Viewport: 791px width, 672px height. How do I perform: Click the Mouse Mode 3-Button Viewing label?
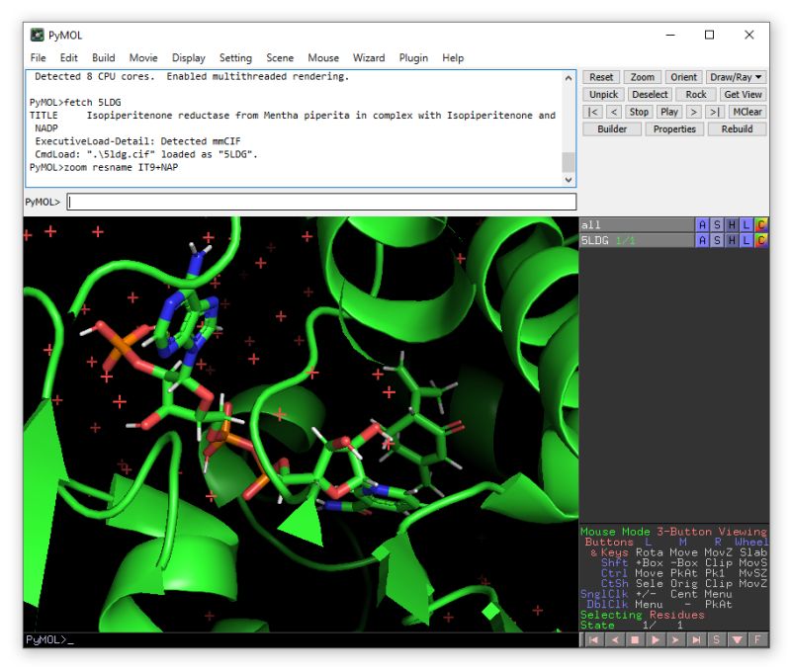point(673,532)
